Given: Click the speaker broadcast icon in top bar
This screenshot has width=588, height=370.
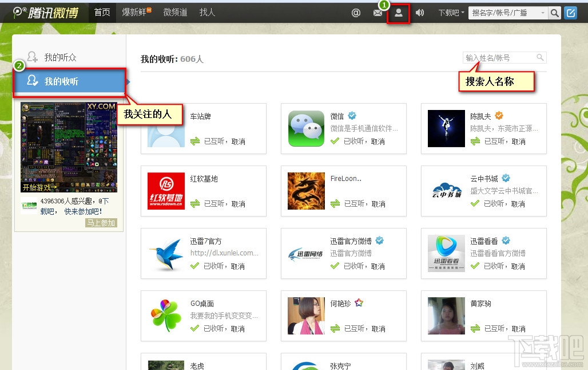Looking at the screenshot, I should [420, 12].
